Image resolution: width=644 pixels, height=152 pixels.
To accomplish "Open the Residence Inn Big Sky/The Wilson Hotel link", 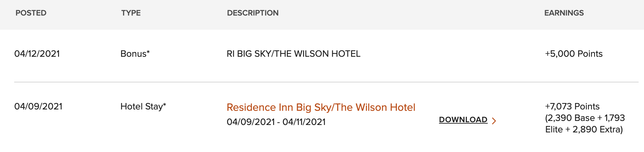I will click(x=321, y=107).
